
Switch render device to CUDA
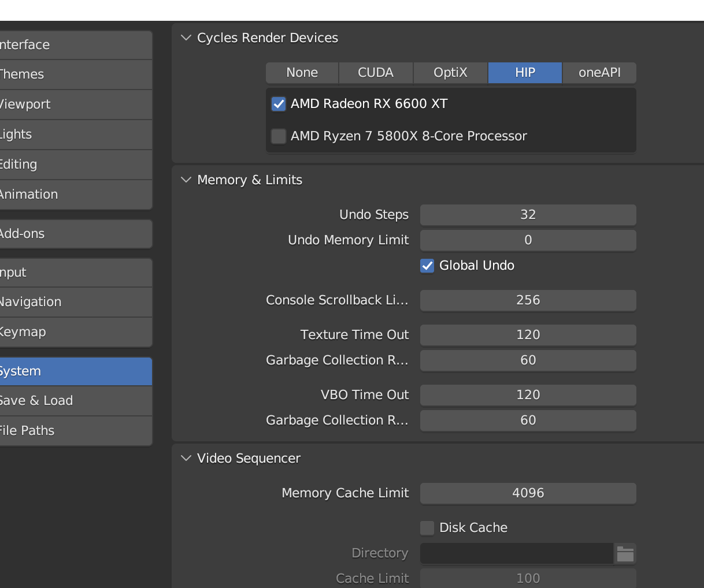(x=376, y=73)
